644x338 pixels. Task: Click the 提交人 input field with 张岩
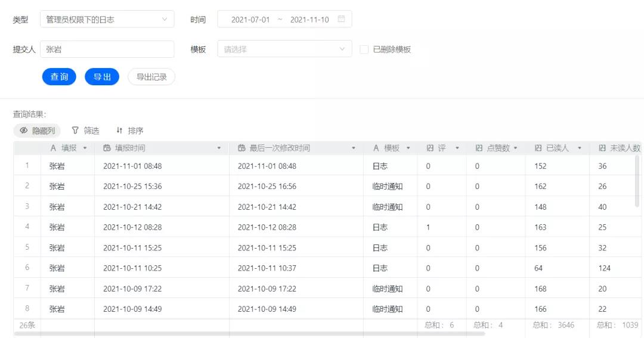click(x=107, y=49)
